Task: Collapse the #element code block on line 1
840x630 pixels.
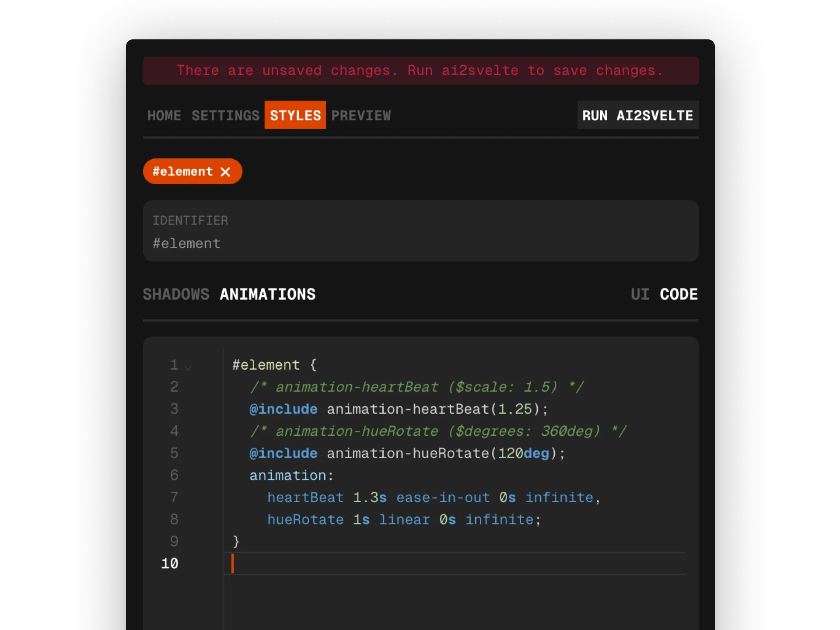Action: (188, 367)
